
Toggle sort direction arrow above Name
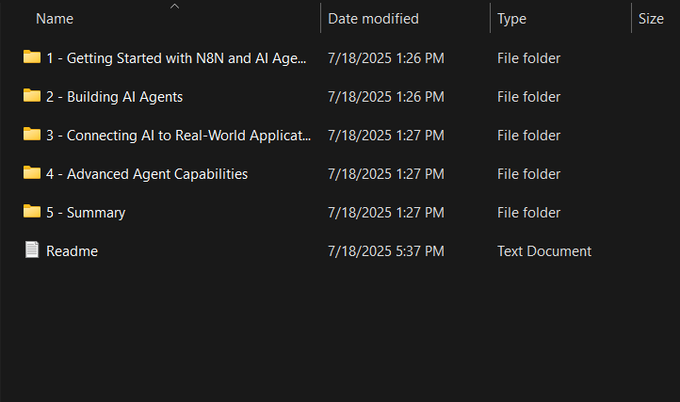pyautogui.click(x=175, y=6)
